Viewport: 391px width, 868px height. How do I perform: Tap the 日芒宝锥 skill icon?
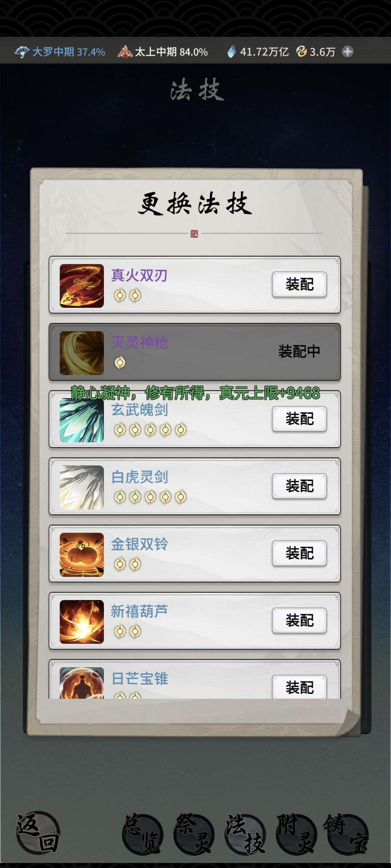(x=81, y=683)
